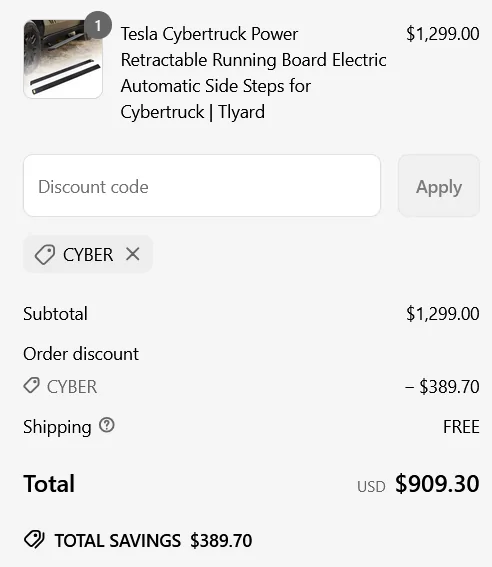Click the USD currency label
492x567 pixels.
[371, 487]
